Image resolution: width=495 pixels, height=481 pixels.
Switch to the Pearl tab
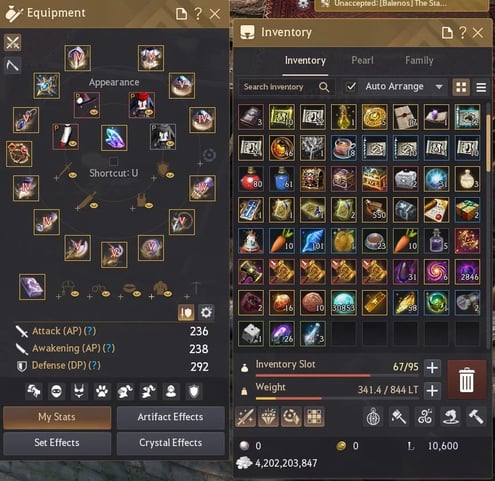click(x=362, y=60)
